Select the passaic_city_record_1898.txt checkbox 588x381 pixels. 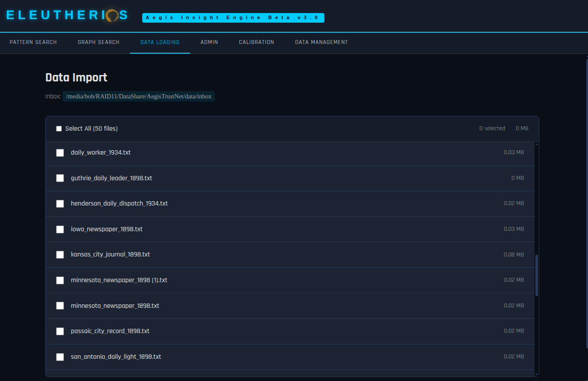click(60, 331)
